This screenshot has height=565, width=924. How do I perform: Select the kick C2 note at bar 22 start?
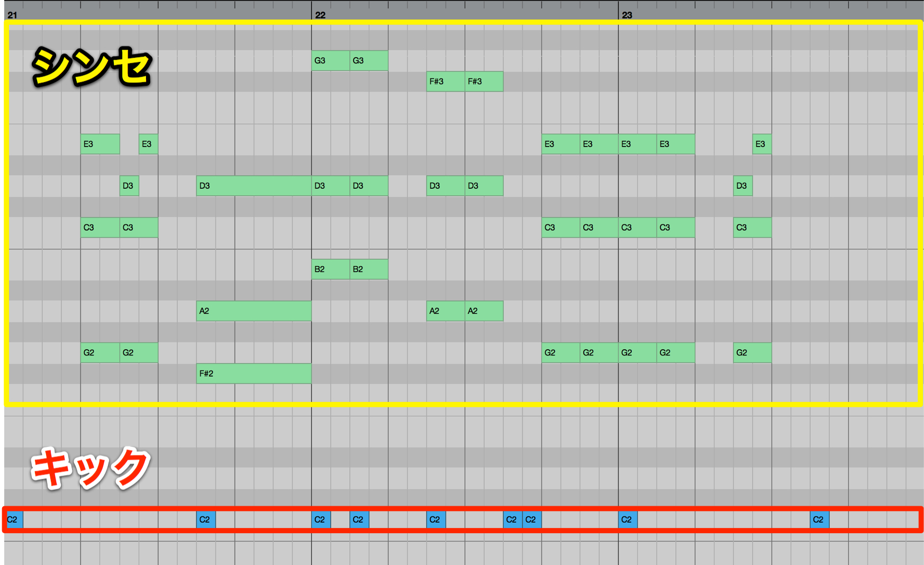[321, 520]
